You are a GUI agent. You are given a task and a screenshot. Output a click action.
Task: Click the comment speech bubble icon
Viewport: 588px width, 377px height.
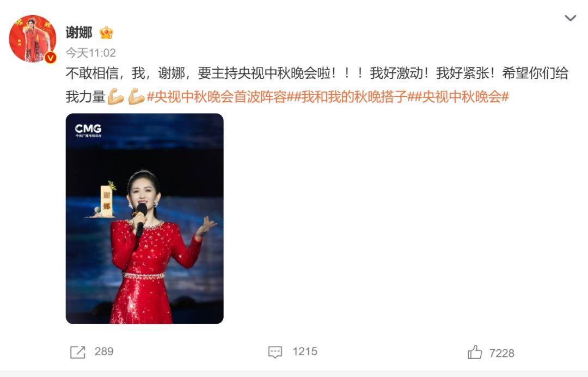pyautogui.click(x=275, y=353)
